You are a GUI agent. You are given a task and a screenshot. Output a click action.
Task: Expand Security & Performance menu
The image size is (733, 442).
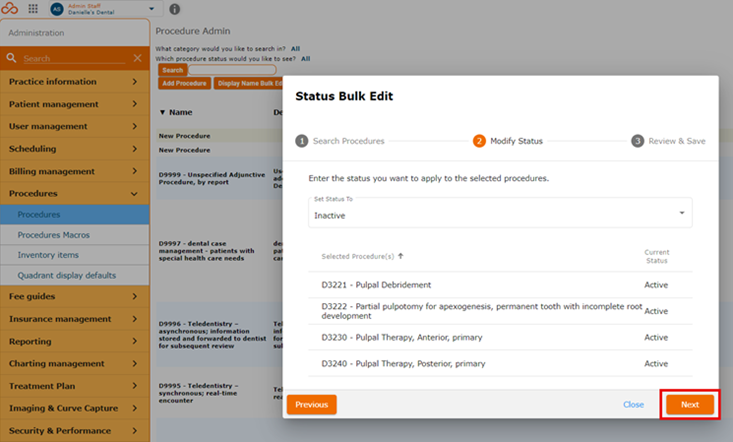coord(75,431)
